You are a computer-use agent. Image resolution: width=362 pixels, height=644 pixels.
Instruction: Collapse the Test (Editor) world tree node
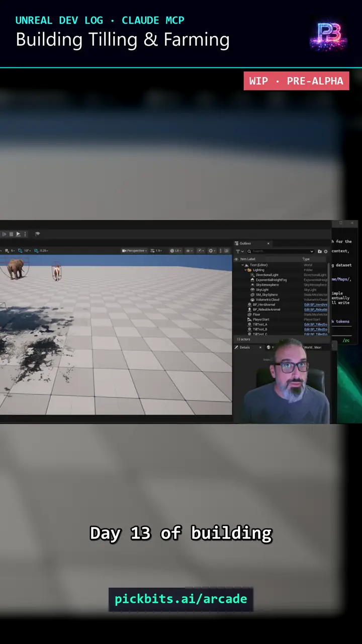click(x=242, y=265)
